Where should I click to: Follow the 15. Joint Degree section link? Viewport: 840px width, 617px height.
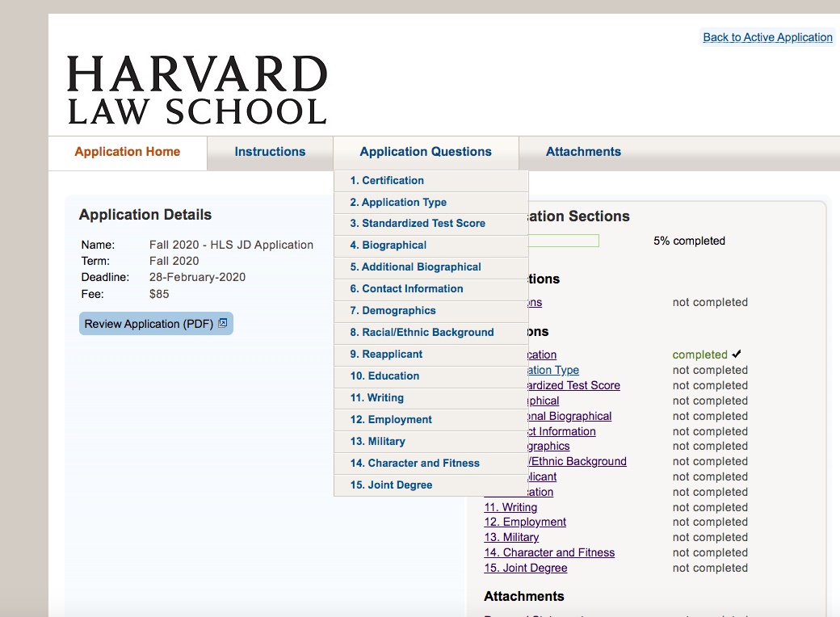(526, 568)
